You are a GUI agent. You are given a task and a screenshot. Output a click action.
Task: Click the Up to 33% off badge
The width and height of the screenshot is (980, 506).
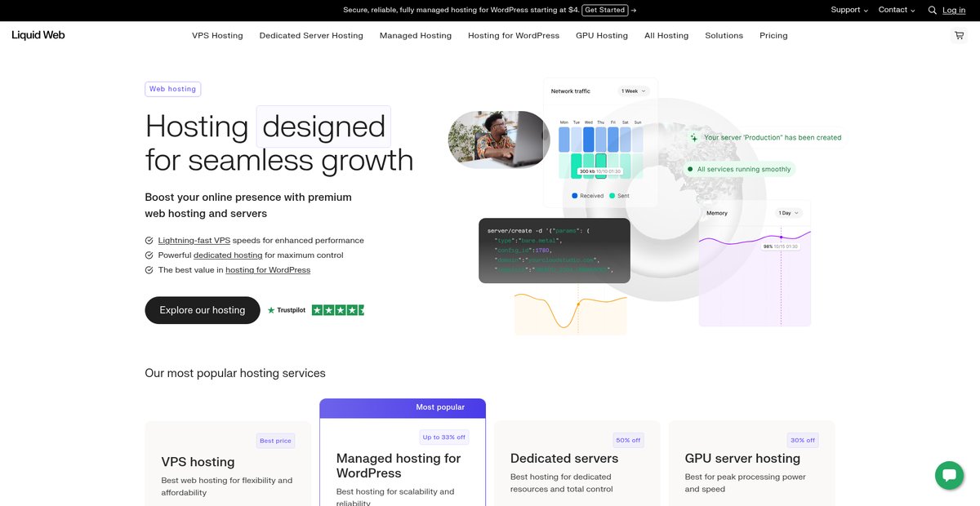pyautogui.click(x=444, y=437)
